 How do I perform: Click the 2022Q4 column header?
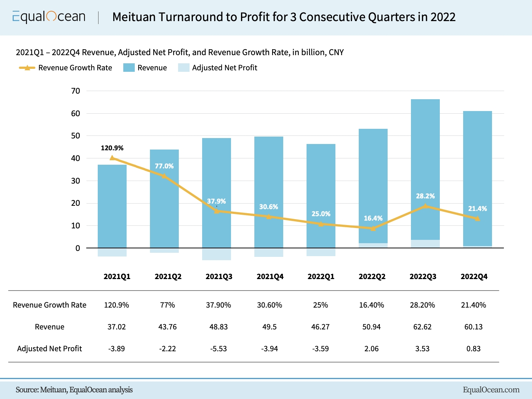474,276
